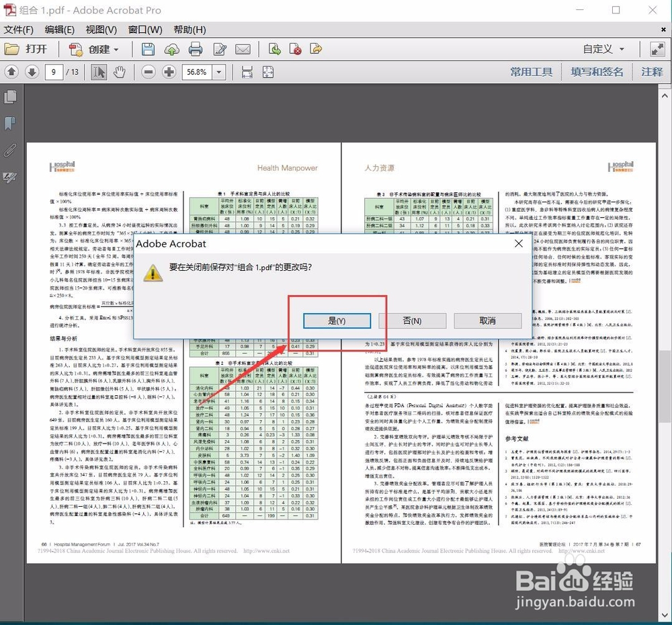
Task: Open the 填写和签名 panel
Action: 597,72
